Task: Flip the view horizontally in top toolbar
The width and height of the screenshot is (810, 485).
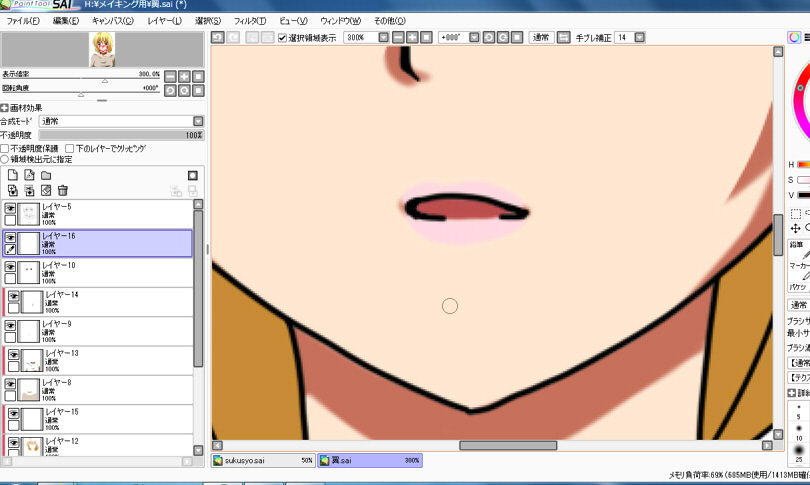Action: pyautogui.click(x=564, y=37)
